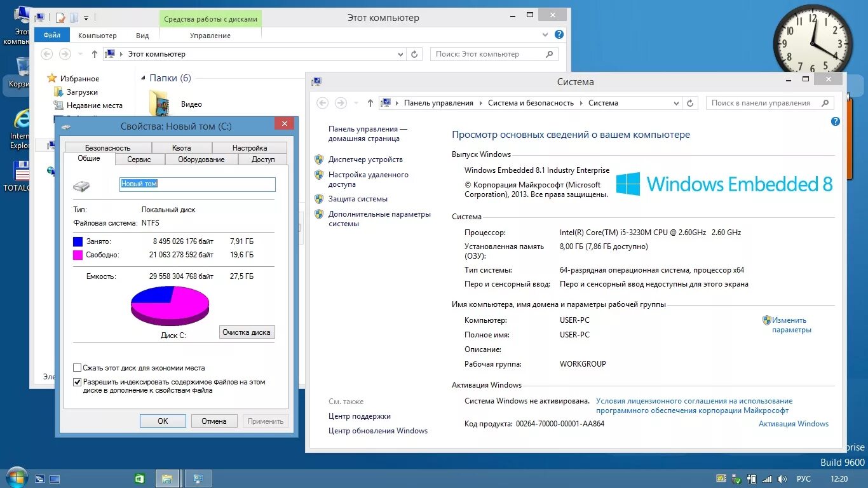
Task: Expand the explorer ribbon with the chevron
Action: [x=544, y=35]
